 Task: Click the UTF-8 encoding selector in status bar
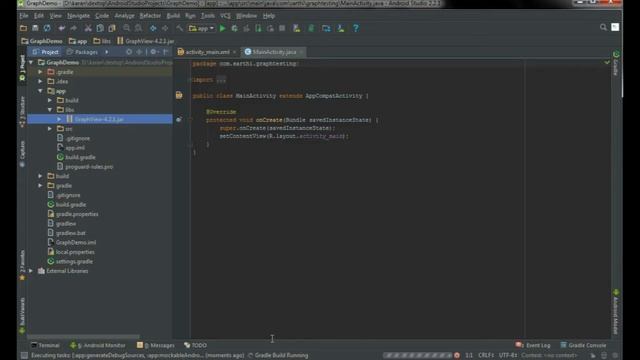click(x=508, y=355)
